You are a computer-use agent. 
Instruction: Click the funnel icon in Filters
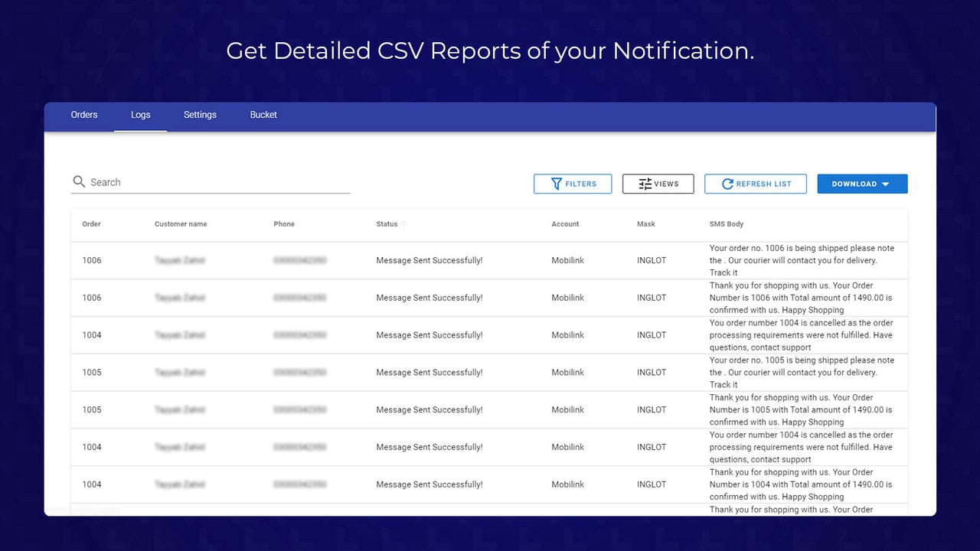point(557,184)
